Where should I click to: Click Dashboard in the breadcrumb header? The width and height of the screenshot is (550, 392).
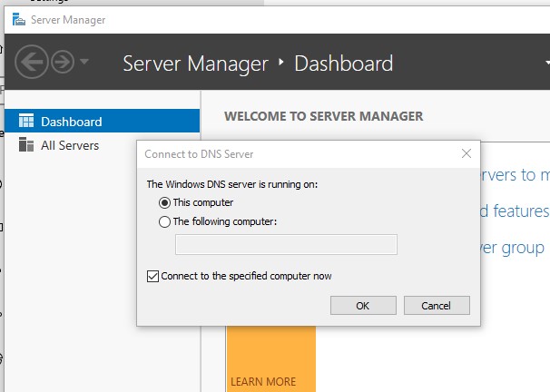click(344, 64)
